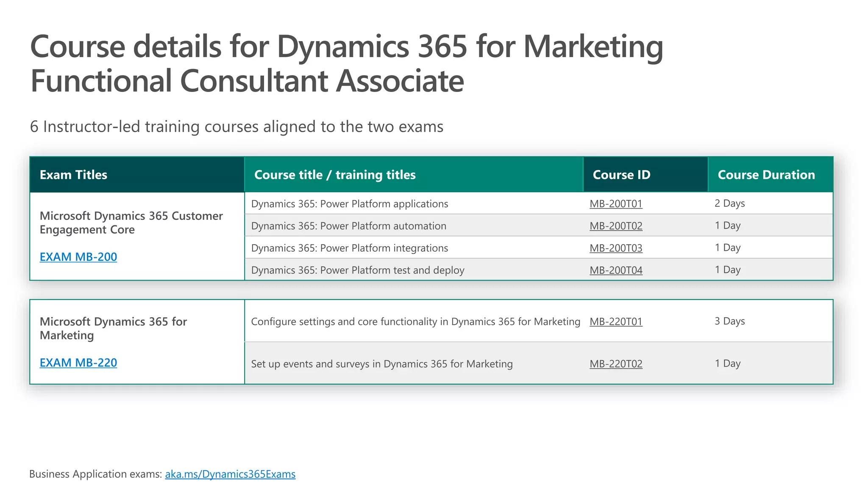The image size is (868, 488).
Task: Click 'Configure settings and core functionality' course title
Action: [x=415, y=322]
